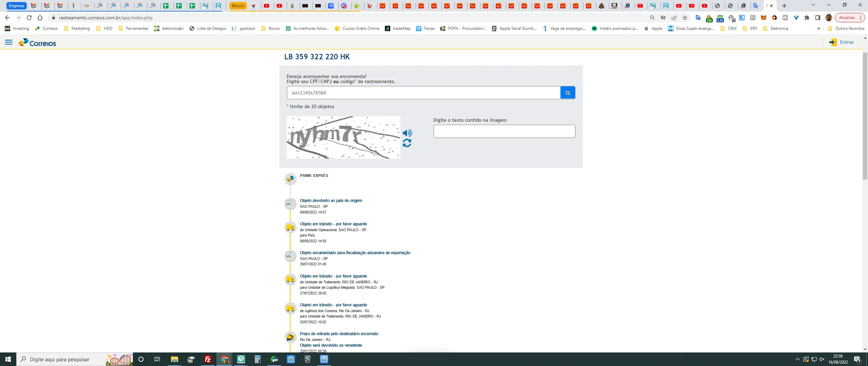This screenshot has width=868, height=366.
Task: Play the captcha audio speaker icon
Action: point(407,133)
